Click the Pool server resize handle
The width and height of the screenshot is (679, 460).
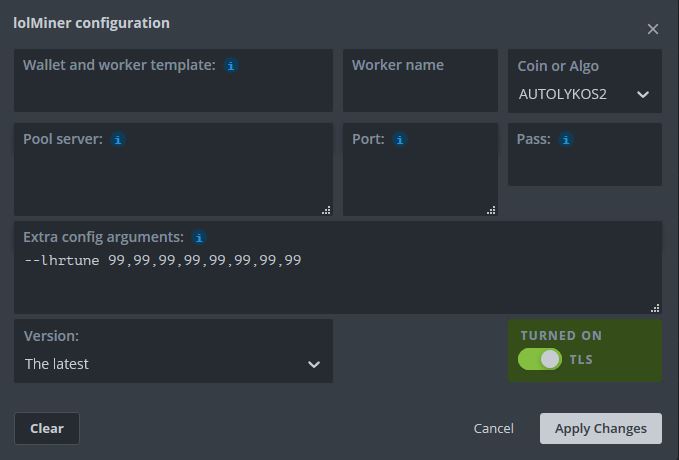327,210
